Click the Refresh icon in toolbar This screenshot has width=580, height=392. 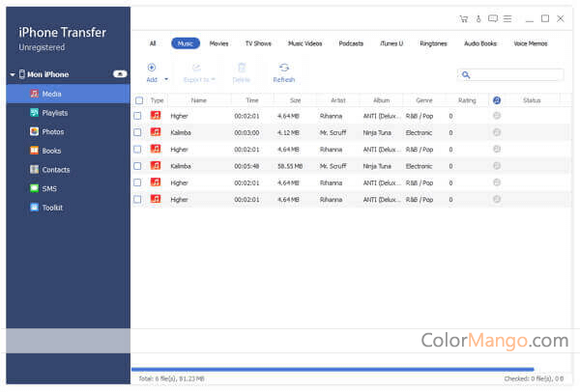click(x=283, y=68)
